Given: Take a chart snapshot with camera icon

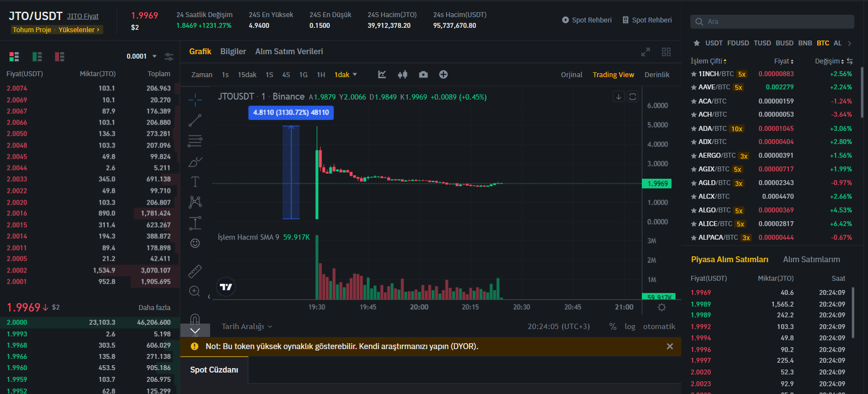Looking at the screenshot, I should click(x=423, y=75).
